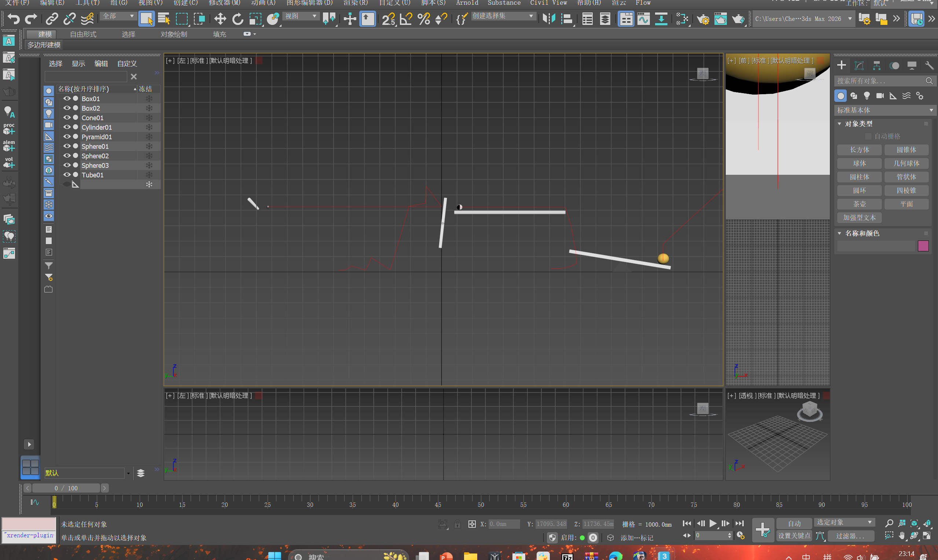
Task: Click the 搜索所有对象 search field
Action: pyautogui.click(x=885, y=81)
